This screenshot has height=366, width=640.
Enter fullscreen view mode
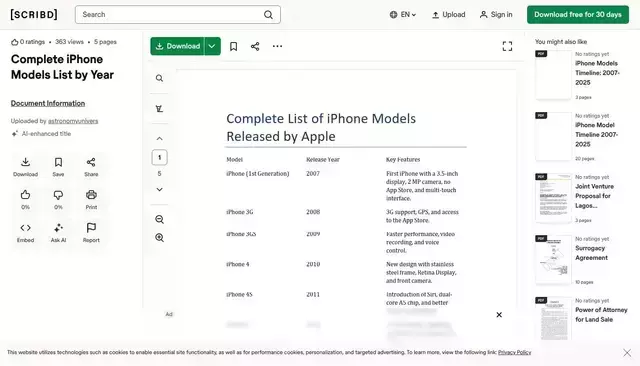point(507,47)
